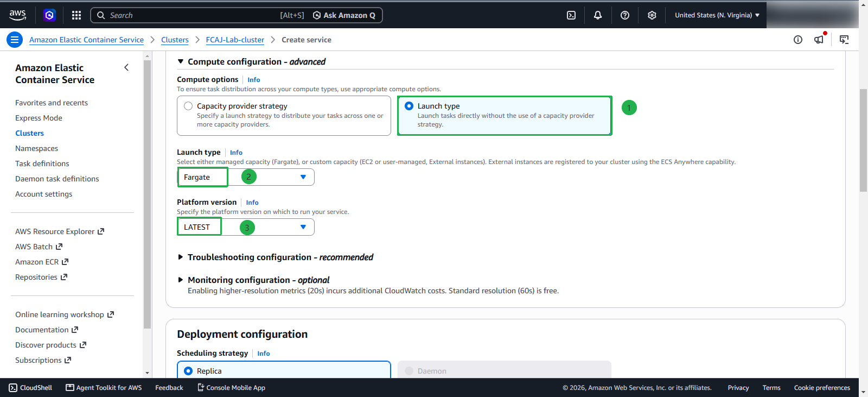The width and height of the screenshot is (868, 397).
Task: Open Amazon ECR external link in sidebar
Action: coord(42,262)
